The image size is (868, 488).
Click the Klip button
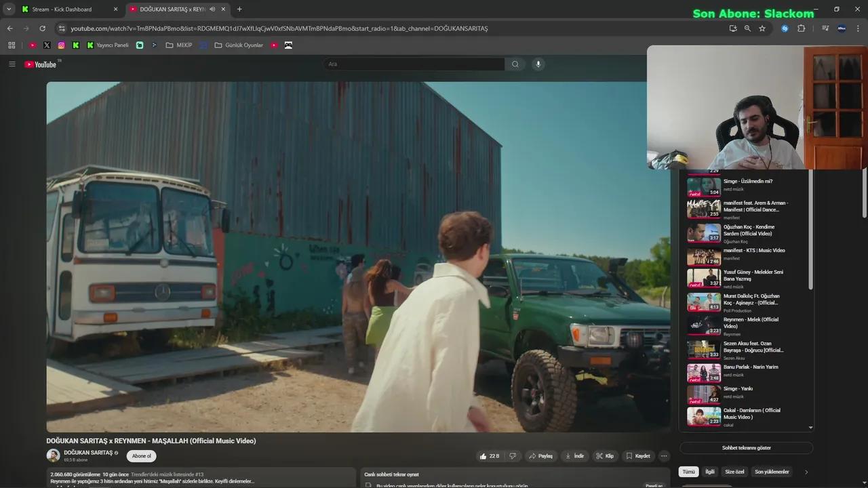click(604, 456)
